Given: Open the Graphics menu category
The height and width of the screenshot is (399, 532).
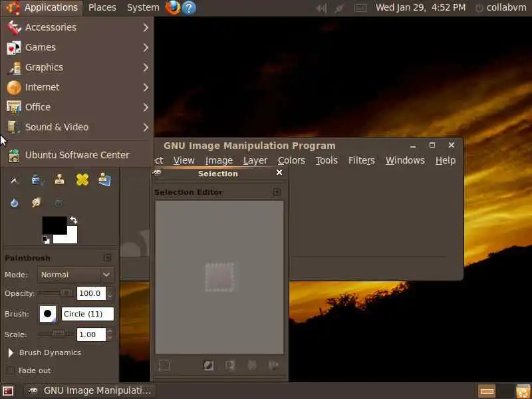Looking at the screenshot, I should (77, 67).
